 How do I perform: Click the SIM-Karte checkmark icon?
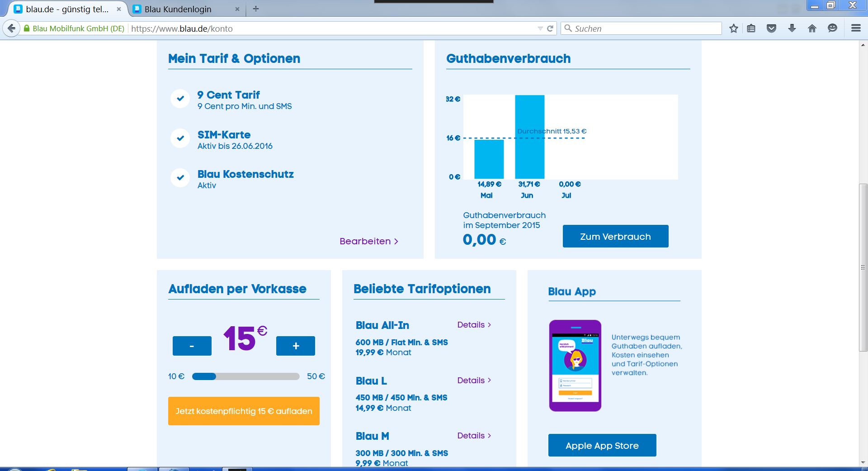tap(180, 138)
